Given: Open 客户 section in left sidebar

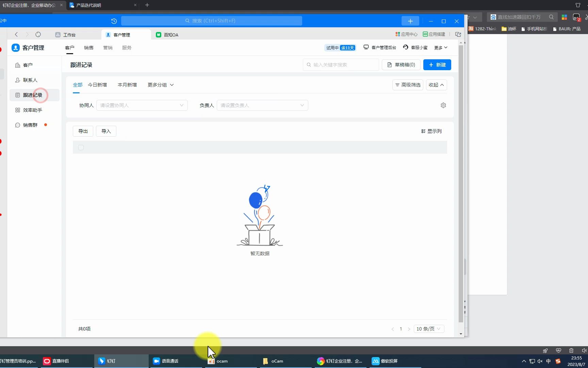Looking at the screenshot, I should point(27,65).
